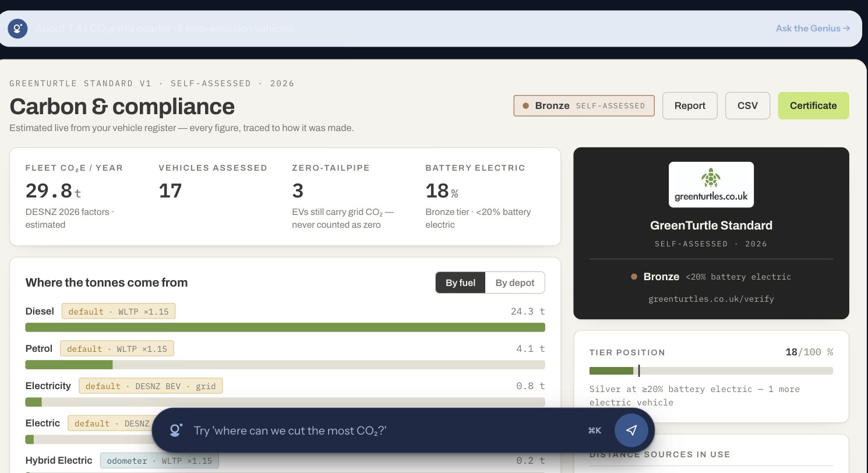
Task: Click the ⌘K shortcut hint
Action: click(595, 430)
